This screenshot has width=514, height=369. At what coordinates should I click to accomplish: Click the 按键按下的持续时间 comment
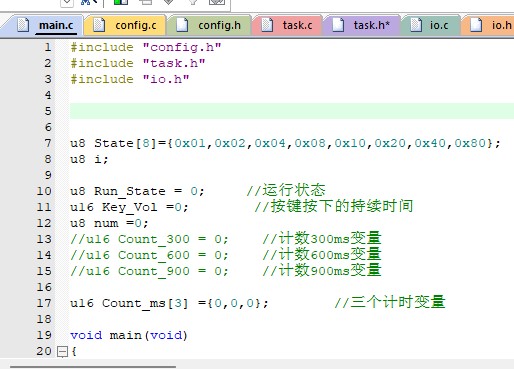(x=334, y=206)
